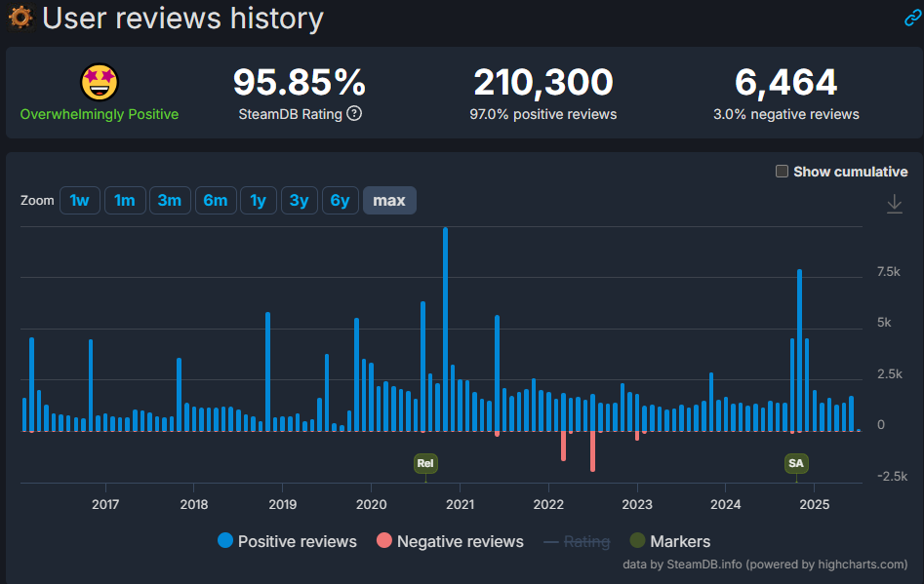Click the 97.0% positive reviews label

click(543, 114)
